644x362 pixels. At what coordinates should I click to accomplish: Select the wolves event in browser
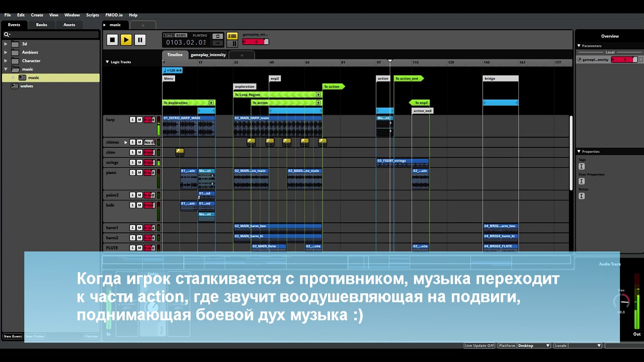26,86
